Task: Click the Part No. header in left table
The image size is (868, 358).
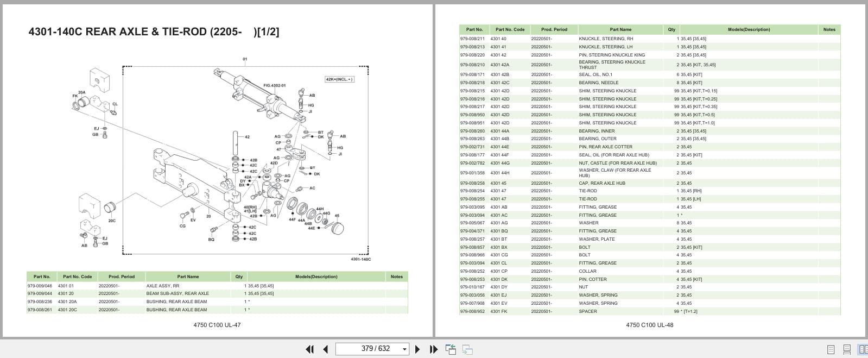Action: click(42, 277)
